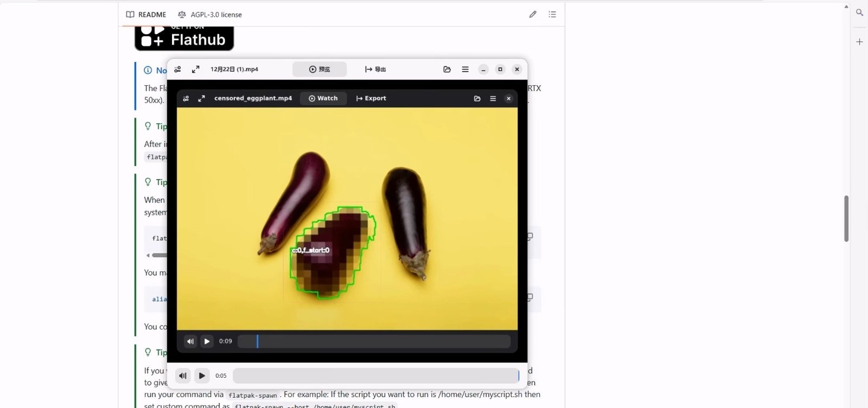Toggle mute on the outer light player

(x=183, y=375)
